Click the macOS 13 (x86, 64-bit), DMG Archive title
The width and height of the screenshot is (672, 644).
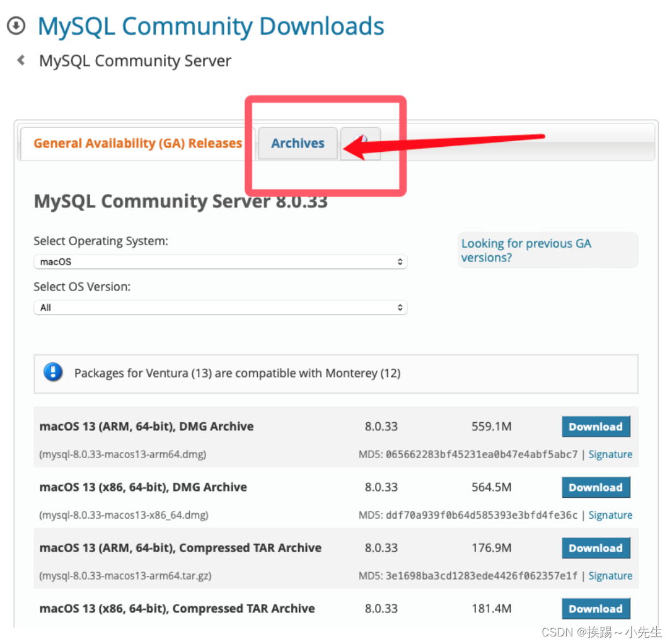143,488
